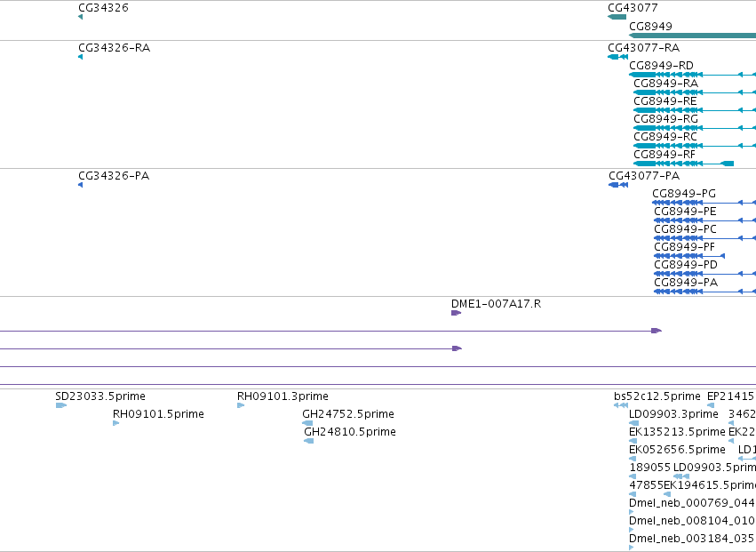Select the RH09101.3prime EST label
The width and height of the screenshot is (756, 552).
283,396
